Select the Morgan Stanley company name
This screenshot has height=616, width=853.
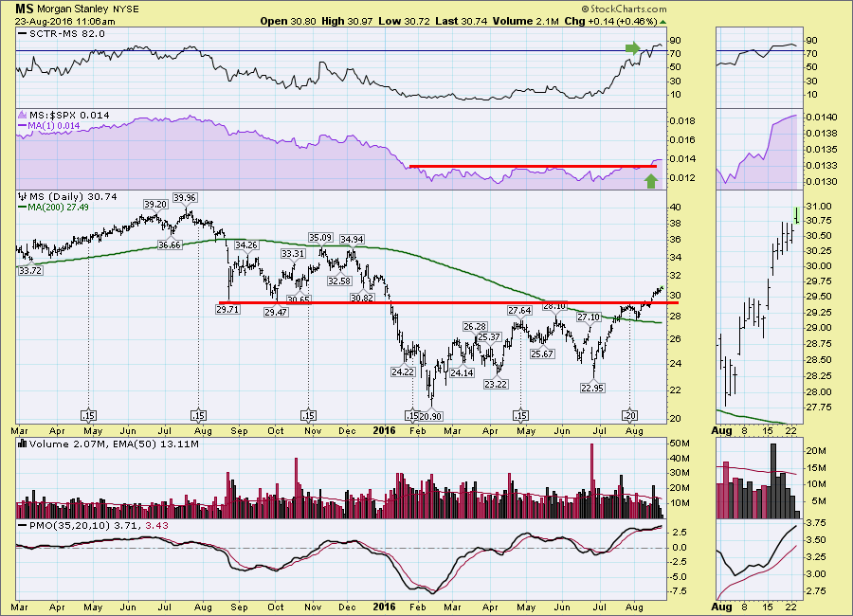point(73,9)
